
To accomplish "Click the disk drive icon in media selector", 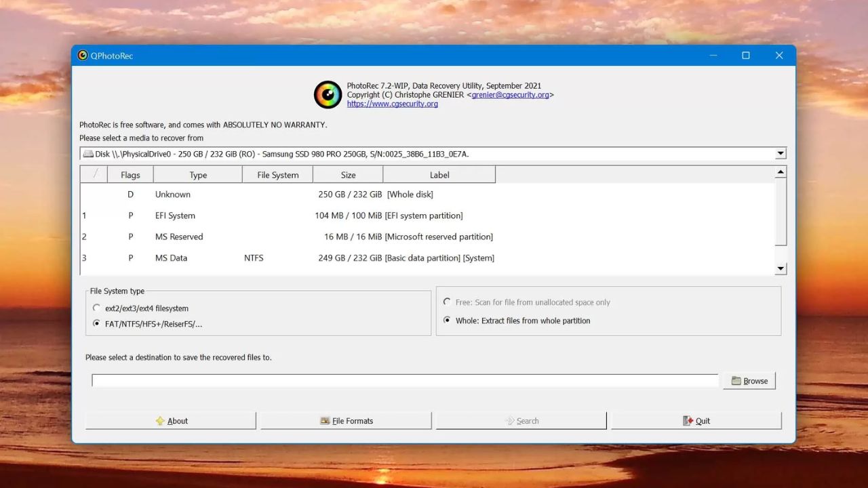I will 88,154.
